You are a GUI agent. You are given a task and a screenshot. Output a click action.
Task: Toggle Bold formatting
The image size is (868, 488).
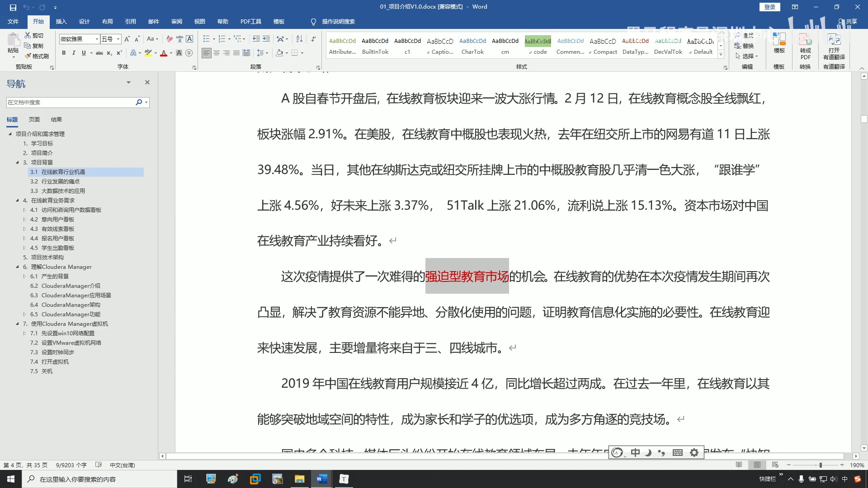[x=64, y=53]
